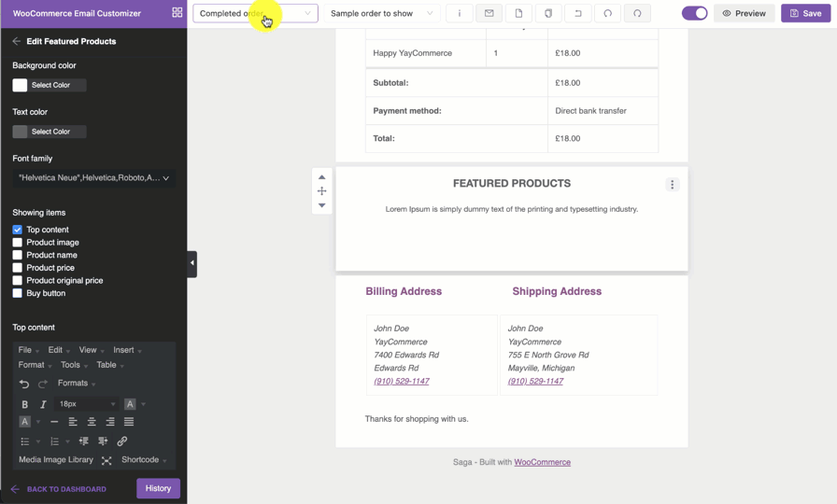This screenshot has width=837, height=504.
Task: Uncheck the Top content checkbox
Action: 18,230
